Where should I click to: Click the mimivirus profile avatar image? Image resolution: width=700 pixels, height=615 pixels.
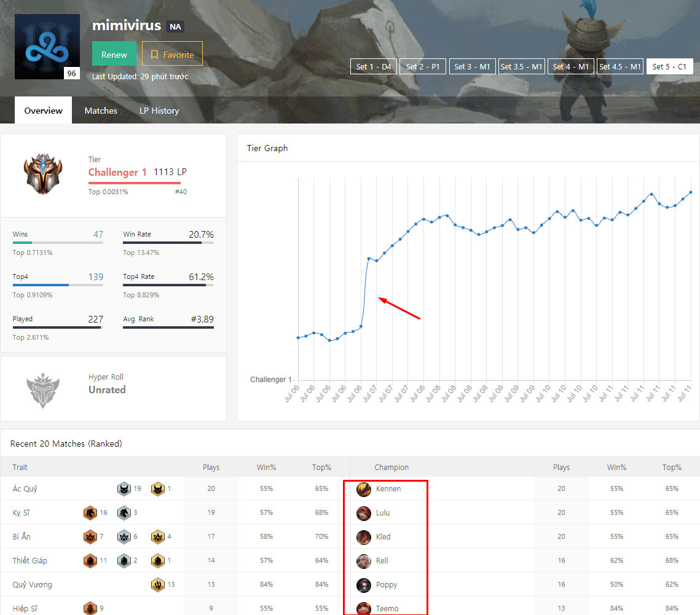[47, 47]
